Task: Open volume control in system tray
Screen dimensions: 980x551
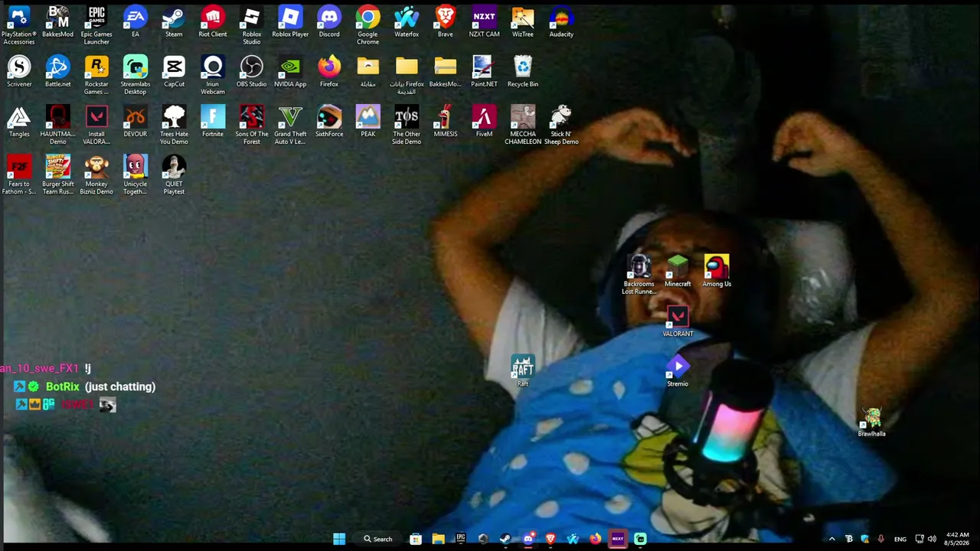Action: [932, 539]
